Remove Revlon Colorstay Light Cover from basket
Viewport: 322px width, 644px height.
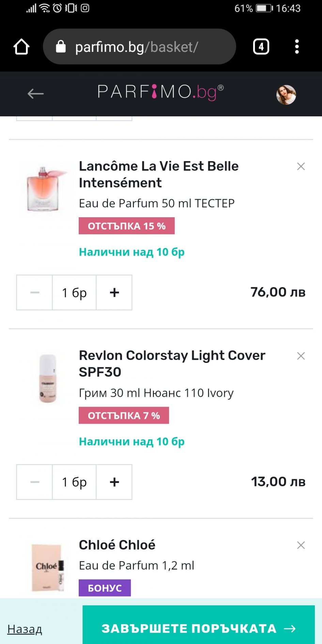click(x=301, y=356)
